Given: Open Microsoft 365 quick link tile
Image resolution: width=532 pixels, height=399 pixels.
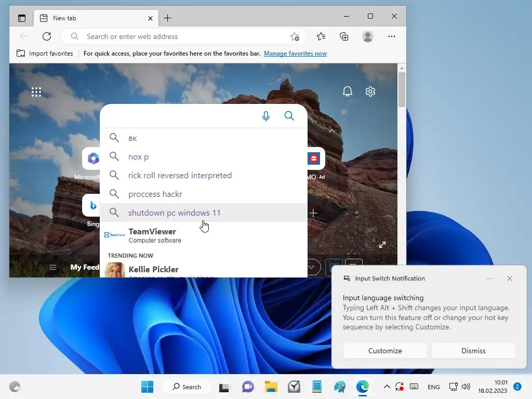Looking at the screenshot, I should 92,158.
